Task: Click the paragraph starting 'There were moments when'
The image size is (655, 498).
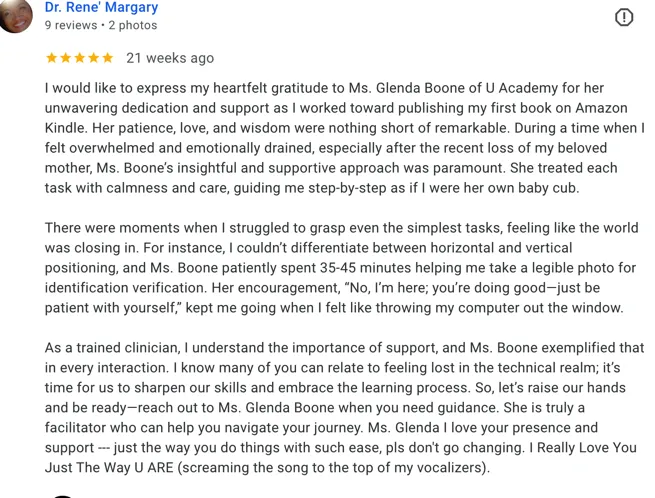Action: click(x=342, y=268)
